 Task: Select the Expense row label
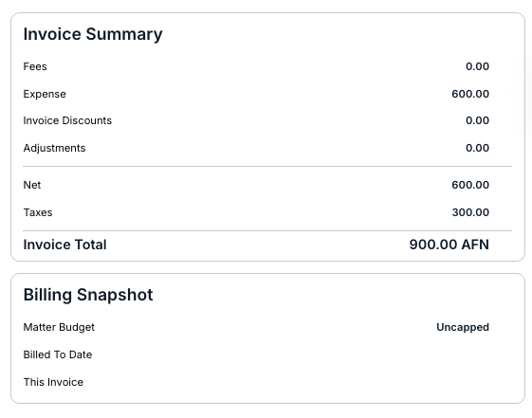45,94
